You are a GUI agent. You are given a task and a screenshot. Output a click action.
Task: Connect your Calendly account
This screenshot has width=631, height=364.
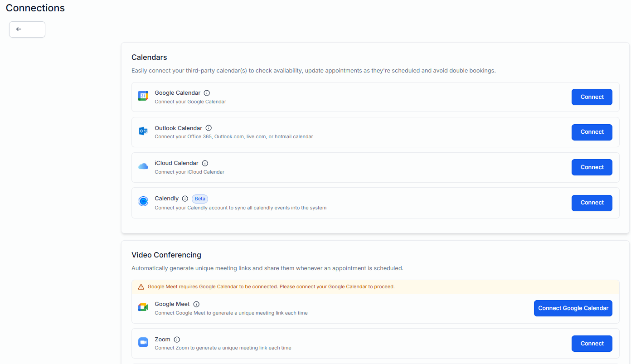coord(592,203)
